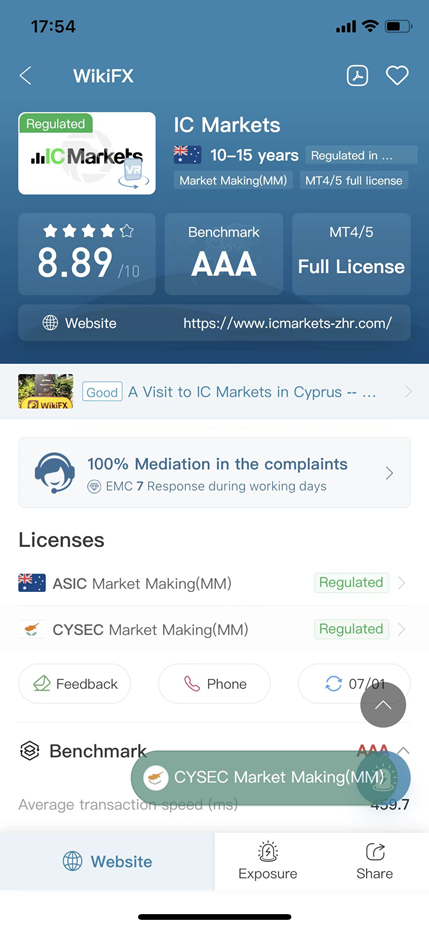Tap the scroll-to-top round arrow button

383,705
